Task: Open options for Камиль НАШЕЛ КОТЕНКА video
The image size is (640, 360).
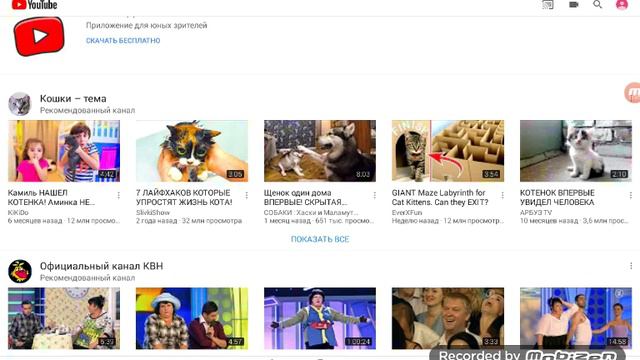Action: [x=118, y=196]
